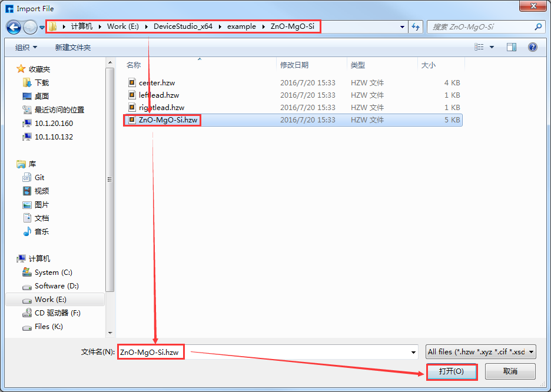Image resolution: width=551 pixels, height=392 pixels.
Task: Open Git library in sidebar
Action: [39, 177]
